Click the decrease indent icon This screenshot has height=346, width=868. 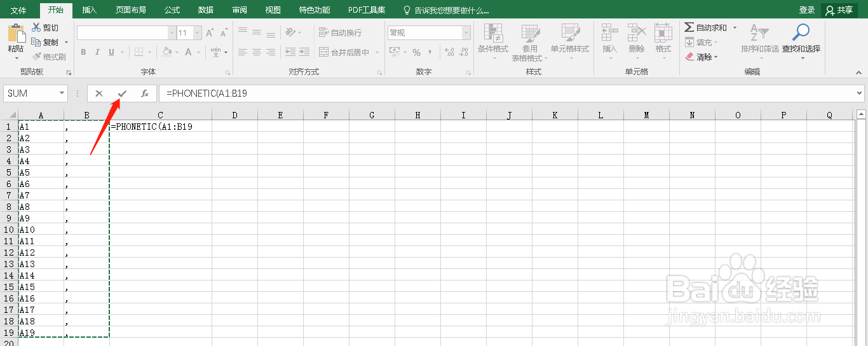[290, 52]
